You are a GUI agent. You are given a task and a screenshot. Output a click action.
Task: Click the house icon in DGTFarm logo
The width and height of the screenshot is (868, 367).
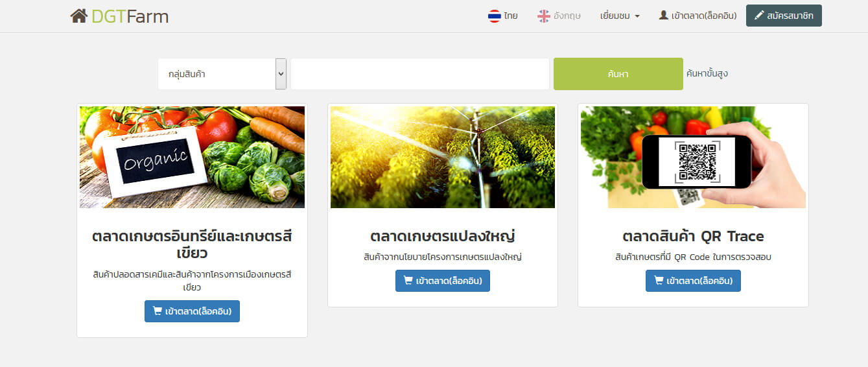pos(78,16)
